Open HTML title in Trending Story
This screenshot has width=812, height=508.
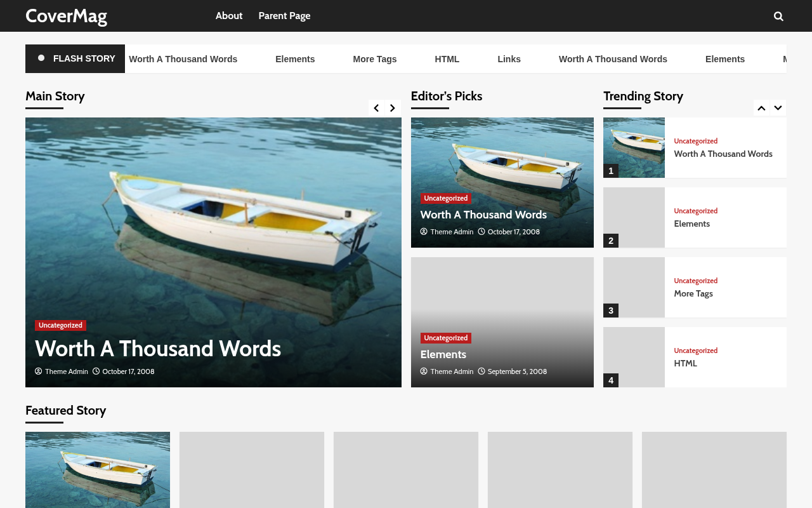click(x=686, y=363)
